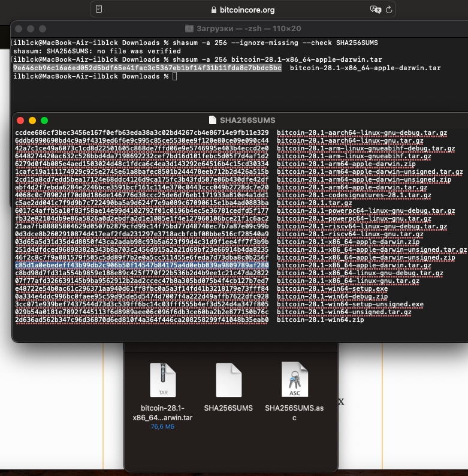Click the Terminal folder icon in title
This screenshot has width=468, height=476.
tap(189, 29)
